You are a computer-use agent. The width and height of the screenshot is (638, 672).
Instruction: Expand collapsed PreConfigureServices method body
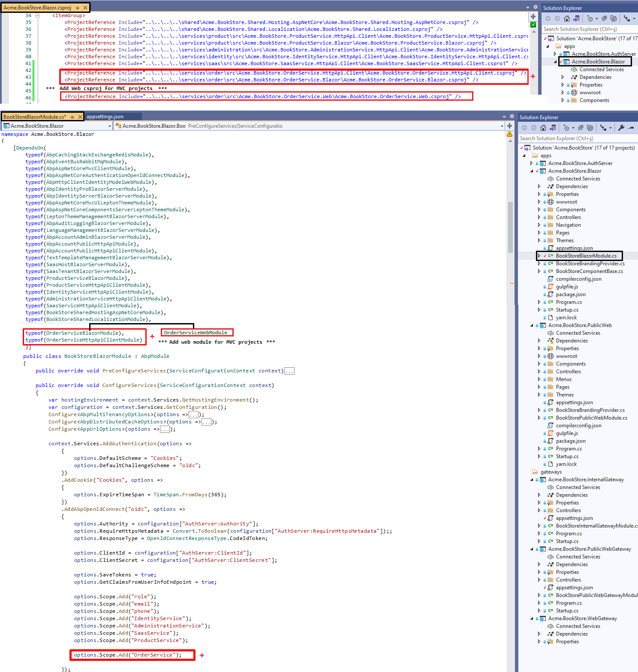coord(289,371)
